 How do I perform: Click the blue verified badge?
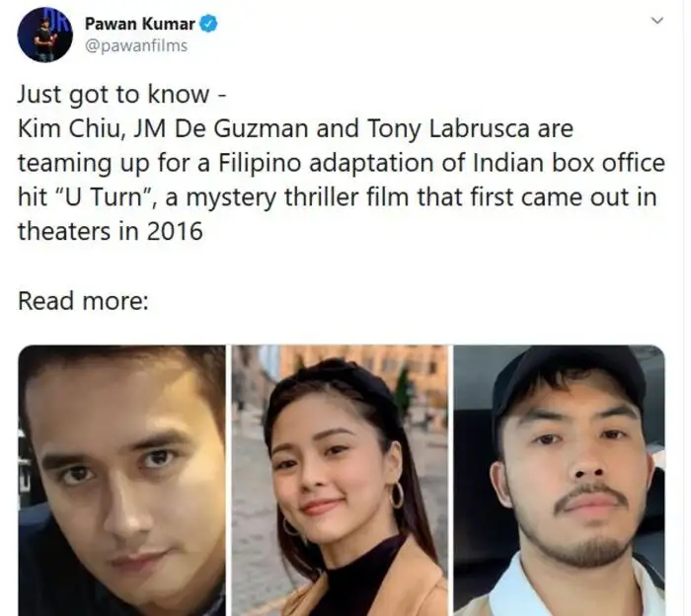point(208,24)
